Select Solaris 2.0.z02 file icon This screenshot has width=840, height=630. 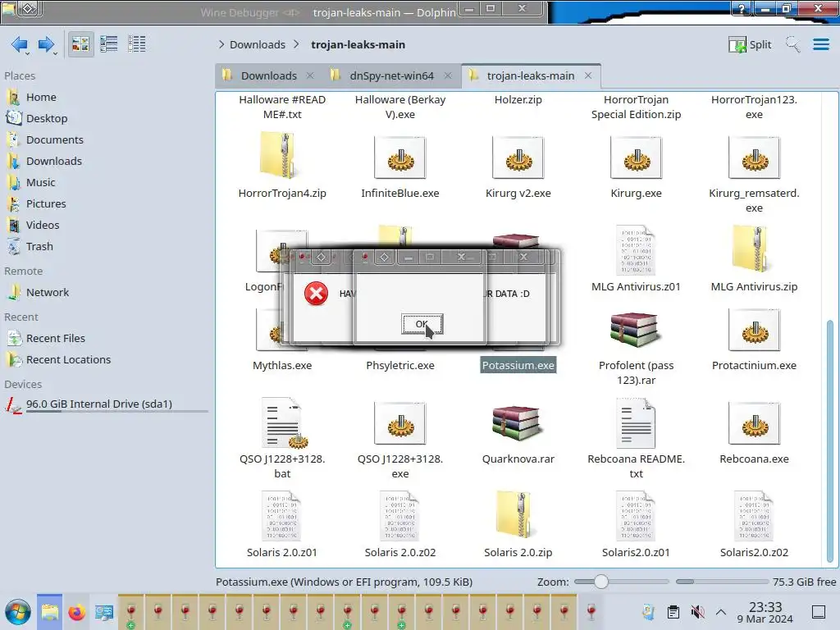[x=400, y=516]
